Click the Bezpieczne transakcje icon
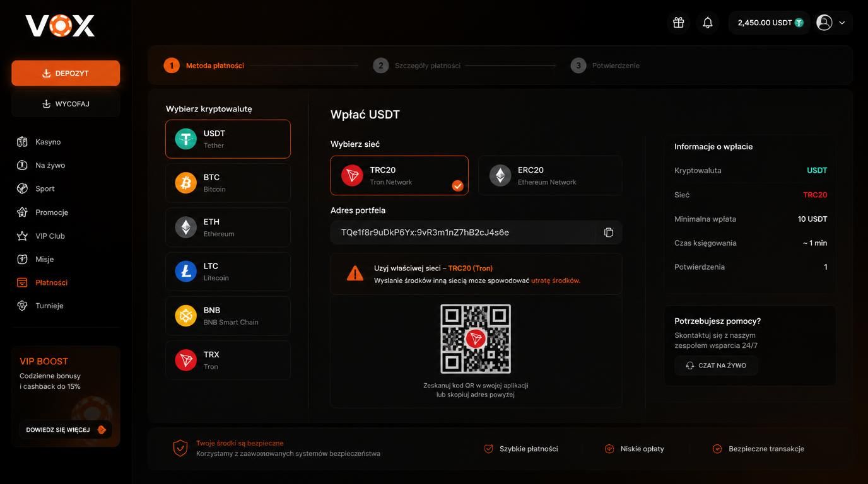The height and width of the screenshot is (484, 868). coord(717,449)
